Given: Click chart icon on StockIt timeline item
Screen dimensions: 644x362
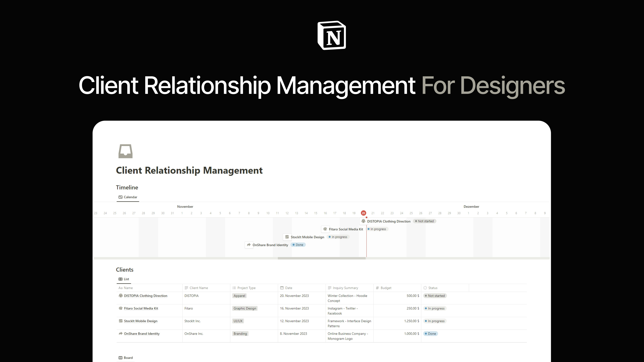Looking at the screenshot, I should click(287, 237).
